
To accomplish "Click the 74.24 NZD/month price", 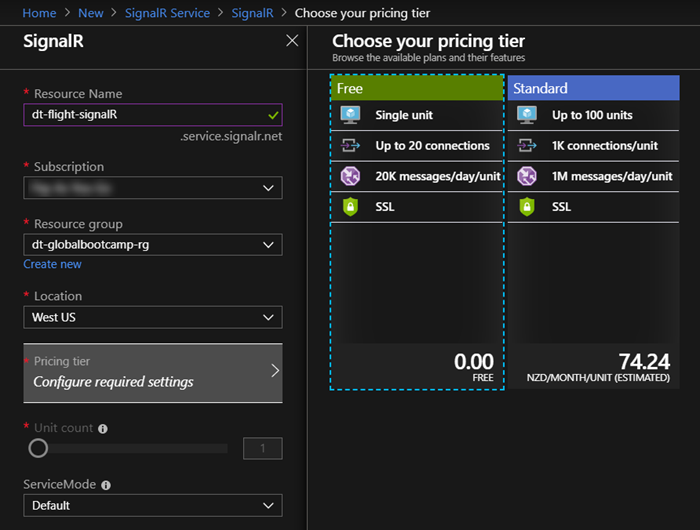I will (x=598, y=367).
